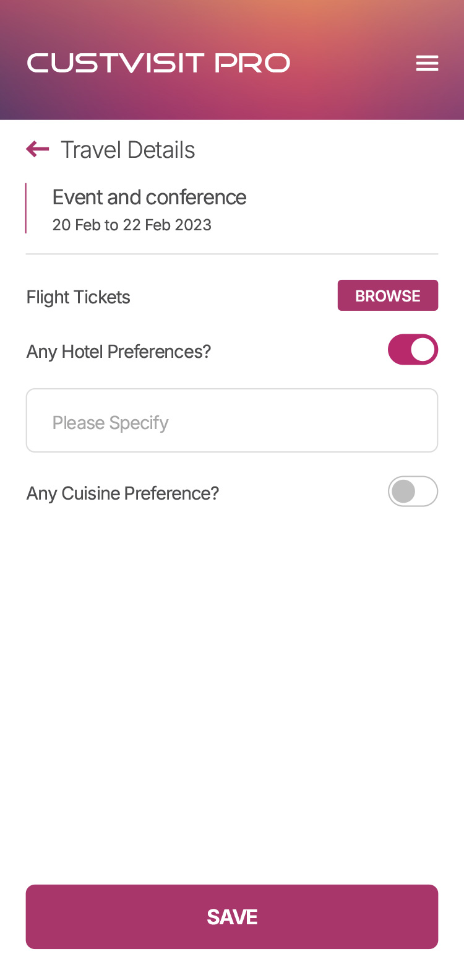
Task: Open the hamburger menu
Action: (427, 63)
